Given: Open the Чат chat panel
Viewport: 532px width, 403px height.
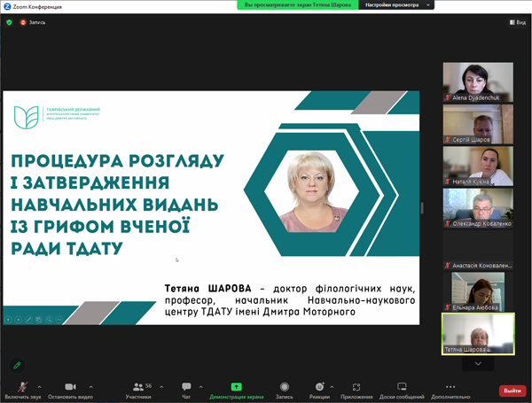Looking at the screenshot, I should (186, 390).
